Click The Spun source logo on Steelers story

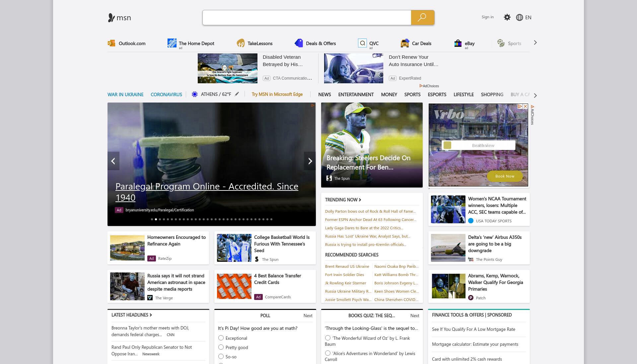(x=329, y=178)
